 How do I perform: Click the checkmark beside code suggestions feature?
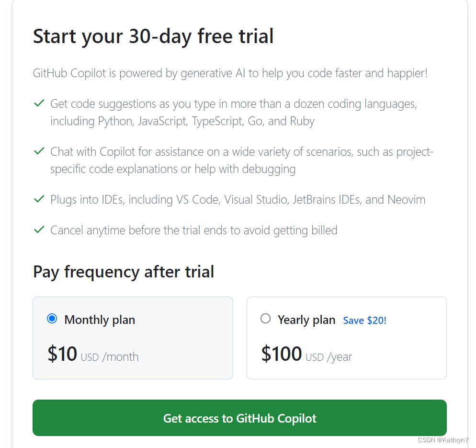[39, 103]
